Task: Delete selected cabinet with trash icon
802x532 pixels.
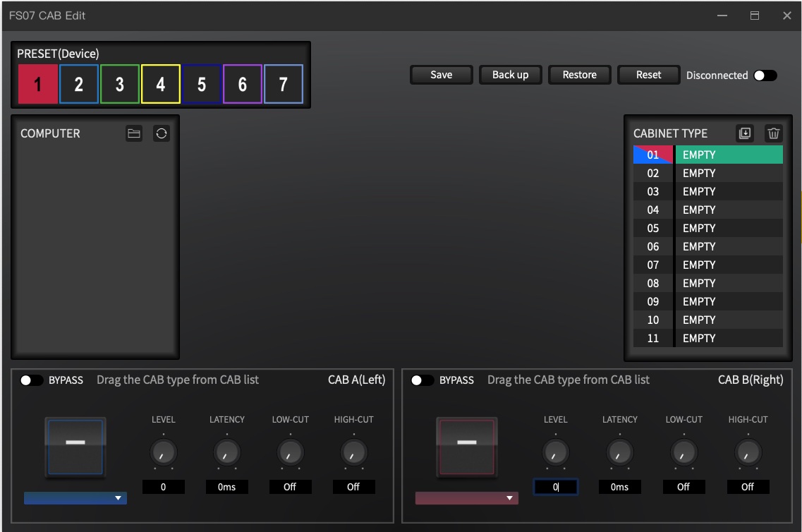Action: [773, 133]
